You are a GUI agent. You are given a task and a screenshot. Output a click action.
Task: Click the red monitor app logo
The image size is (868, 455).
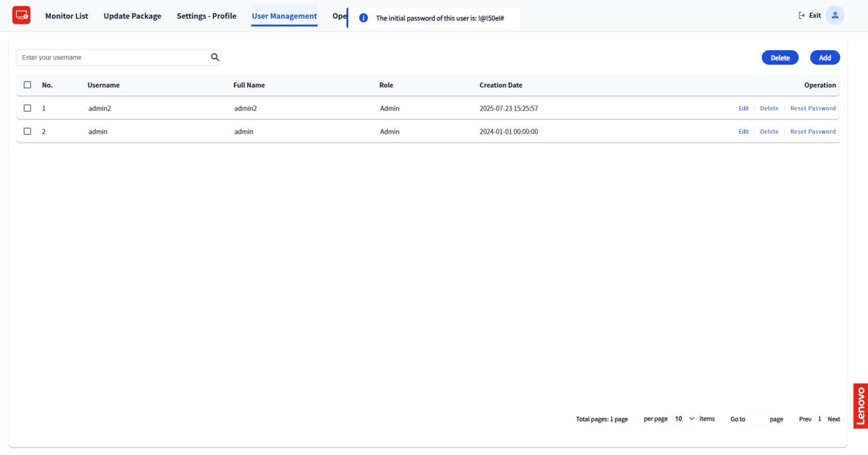tap(22, 16)
